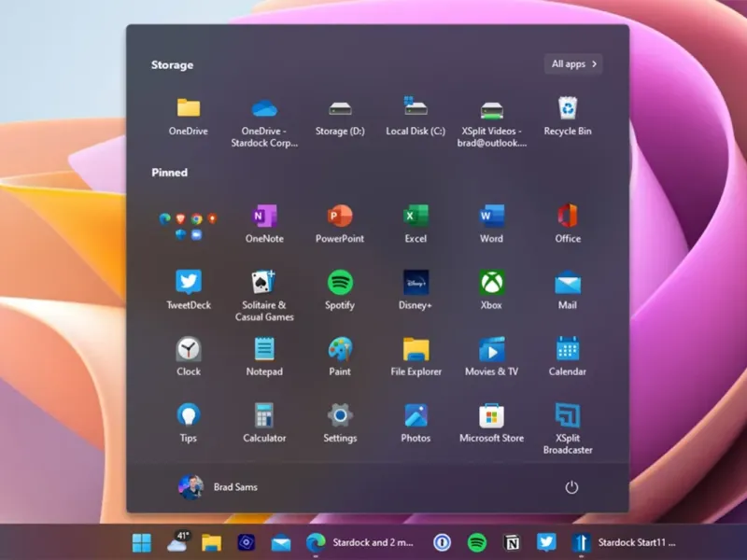Click the Windows Start button on taskbar
The height and width of the screenshot is (560, 747).
[x=142, y=542]
